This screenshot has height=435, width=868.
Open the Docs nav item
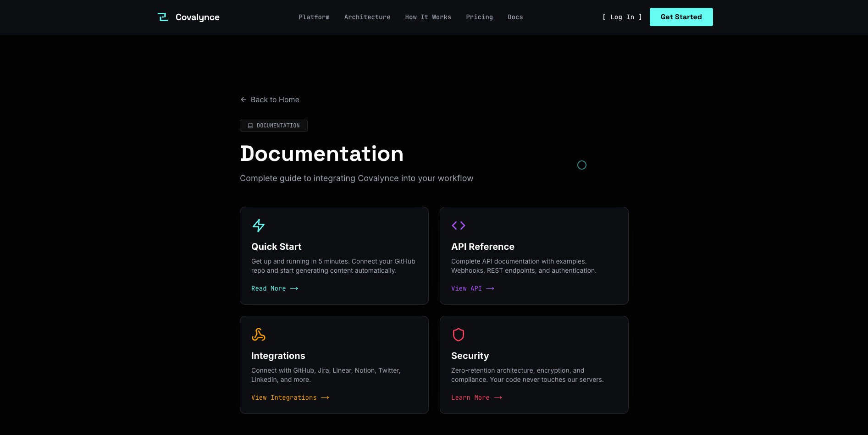(x=515, y=17)
